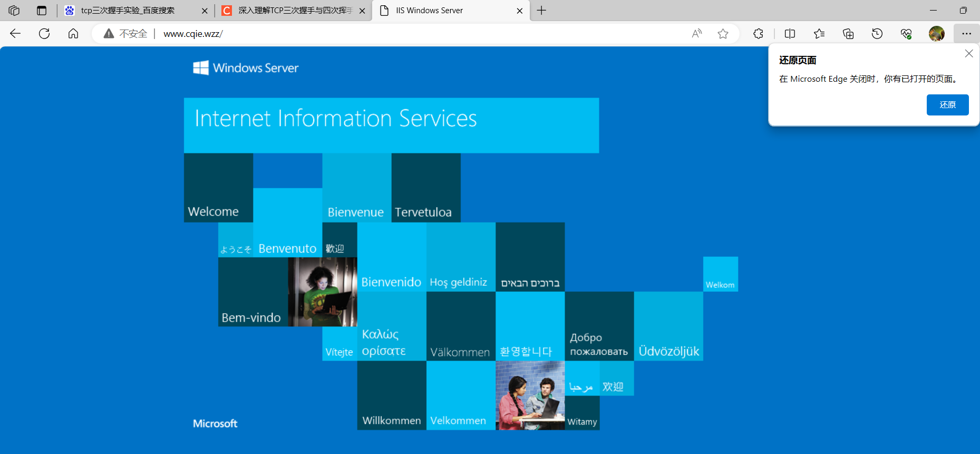Open a new tab
This screenshot has height=454, width=980.
[x=541, y=11]
